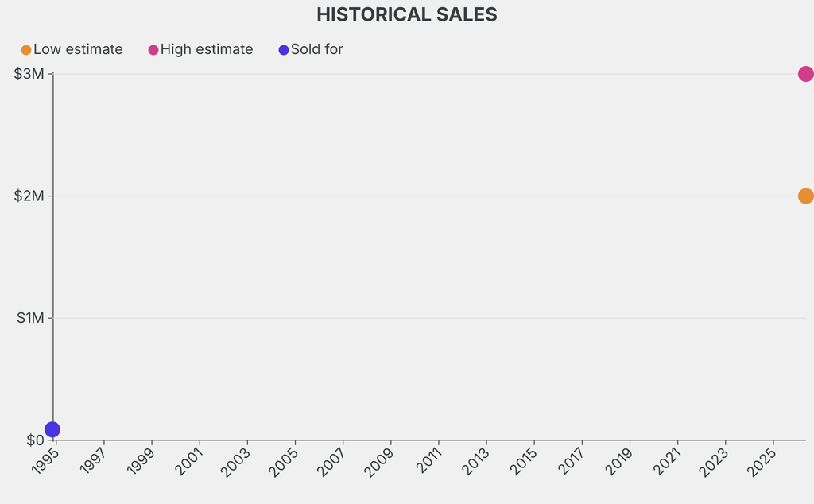Select the pink High estimate data point
This screenshot has width=814, height=504.
point(805,74)
